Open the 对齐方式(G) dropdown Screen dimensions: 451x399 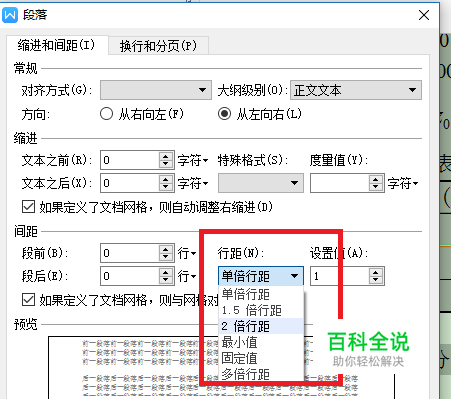point(156,90)
